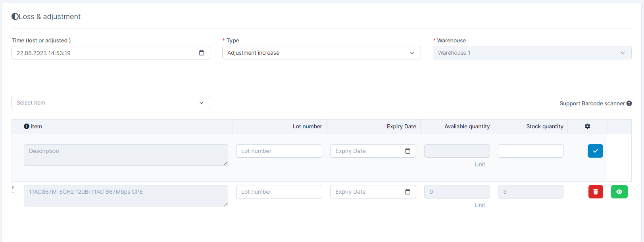Click the Support Barcode scanner text
The image size is (644, 242).
point(592,103)
